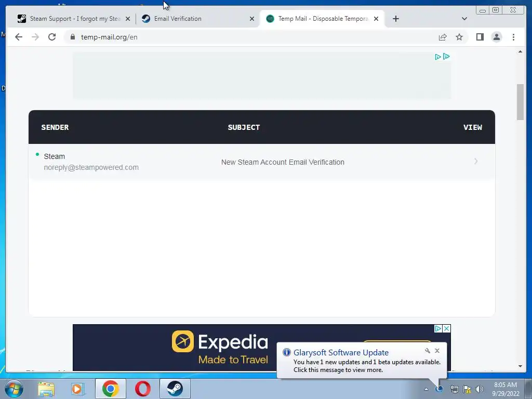Open the Windows Start menu

pos(14,389)
